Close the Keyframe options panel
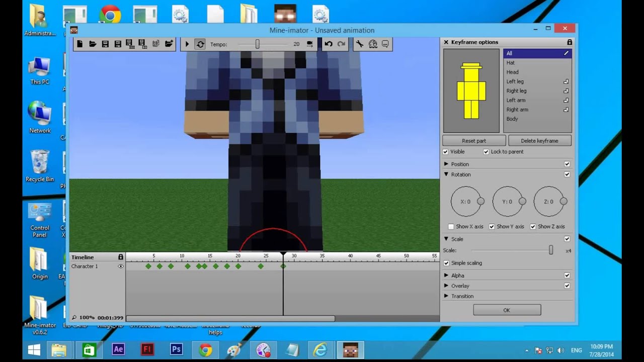 (446, 42)
